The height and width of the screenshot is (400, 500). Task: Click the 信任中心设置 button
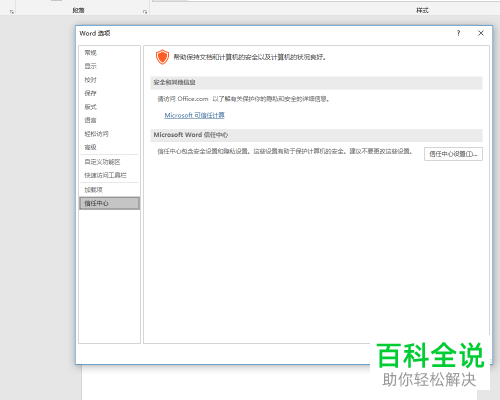pyautogui.click(x=453, y=154)
